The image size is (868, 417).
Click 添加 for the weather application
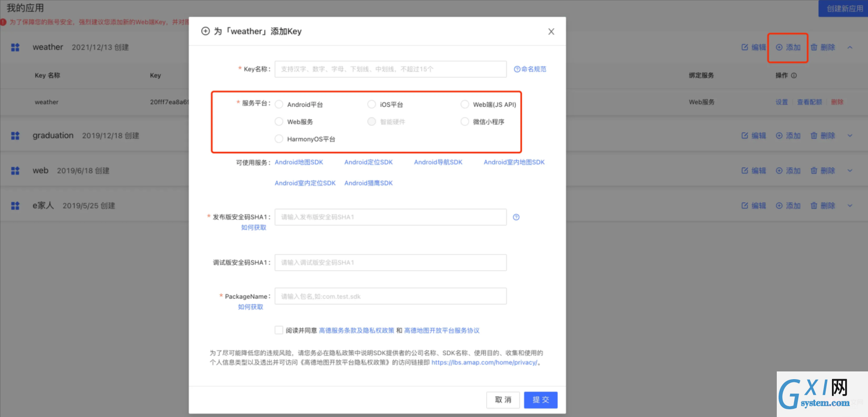click(788, 47)
